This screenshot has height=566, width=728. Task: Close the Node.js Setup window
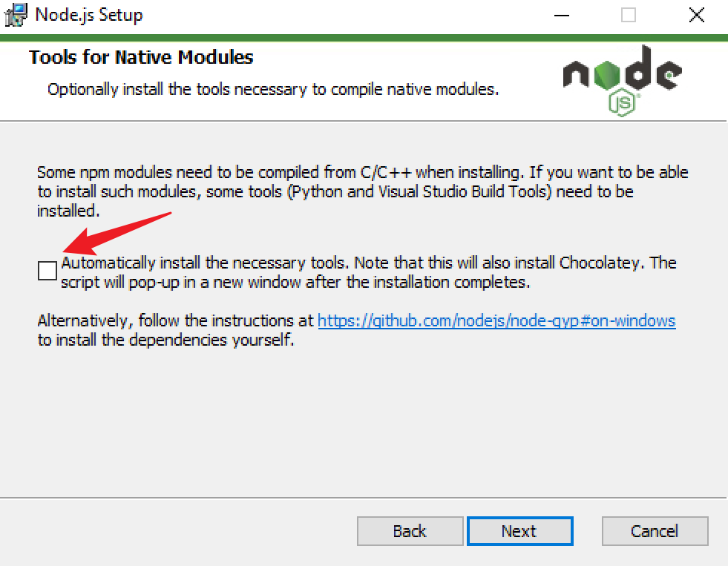tap(696, 15)
